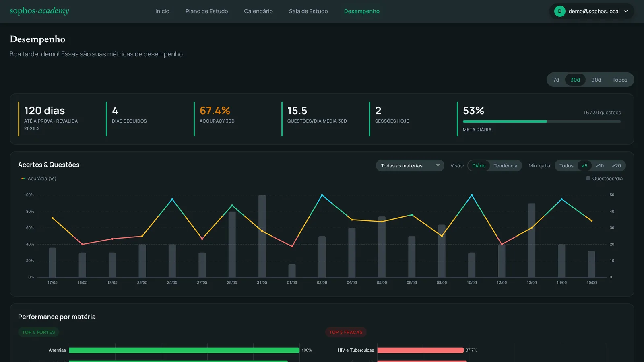Select the 30d period filter

[x=575, y=80]
